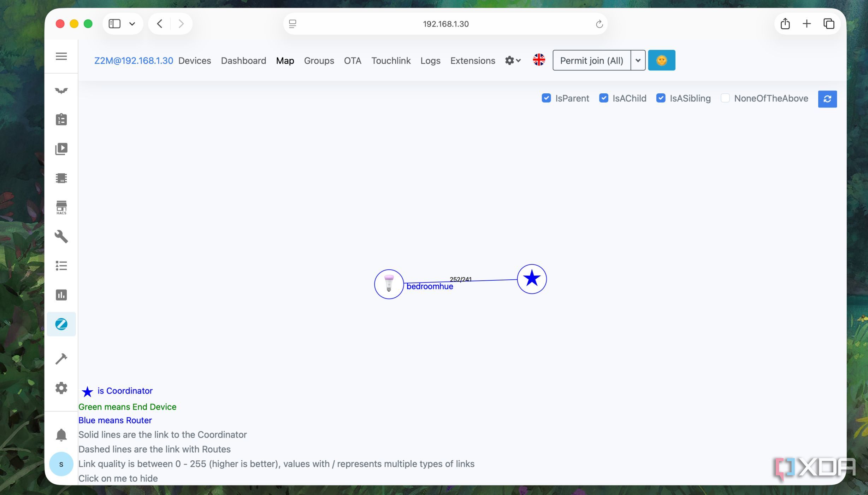This screenshot has width=868, height=495.
Task: Select the Map tab
Action: point(285,60)
